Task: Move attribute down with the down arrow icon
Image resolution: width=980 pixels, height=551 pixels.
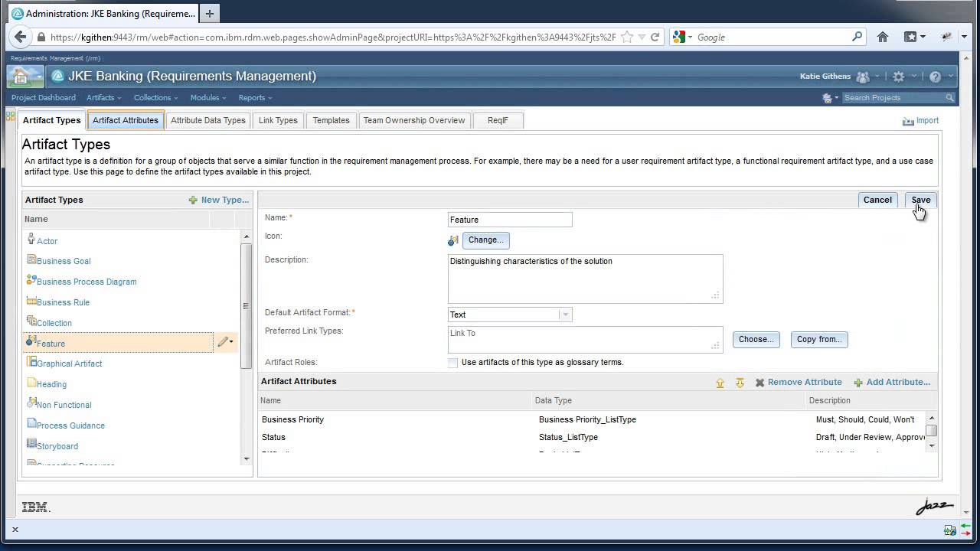Action: 740,383
